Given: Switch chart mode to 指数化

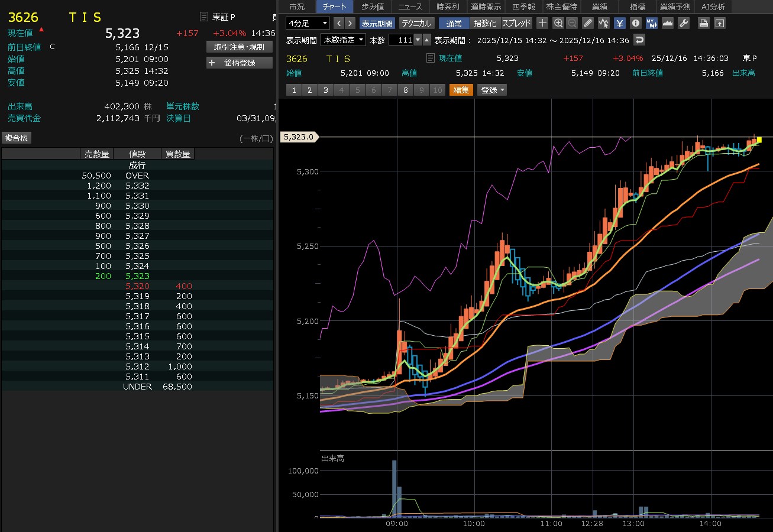Looking at the screenshot, I should 485,23.
